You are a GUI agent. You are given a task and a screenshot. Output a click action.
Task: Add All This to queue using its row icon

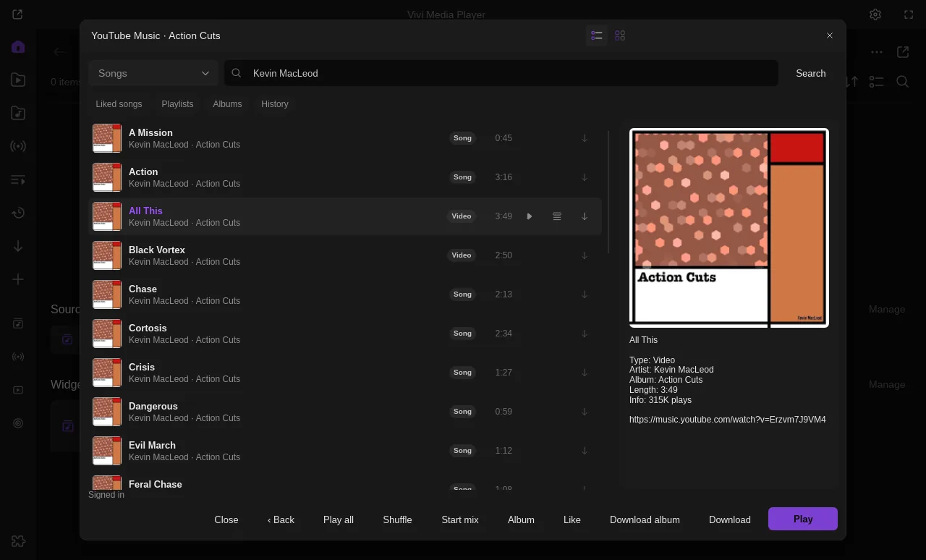pyautogui.click(x=557, y=216)
